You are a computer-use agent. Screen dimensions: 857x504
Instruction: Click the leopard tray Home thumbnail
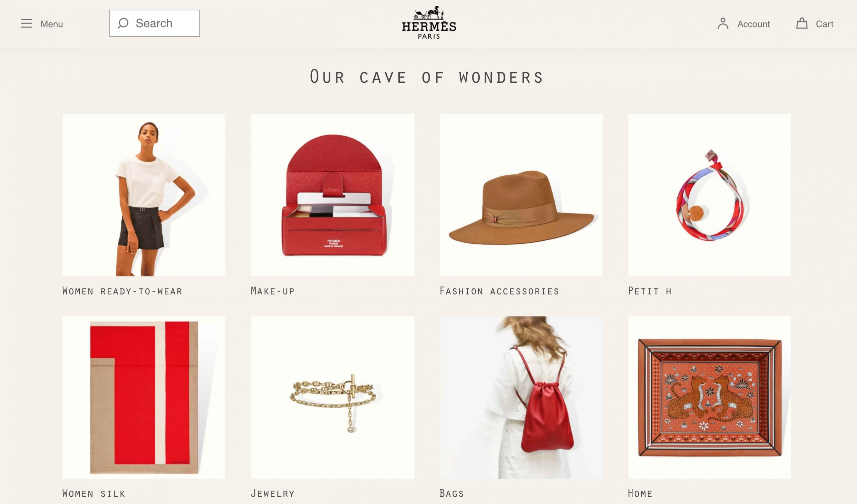click(x=709, y=397)
